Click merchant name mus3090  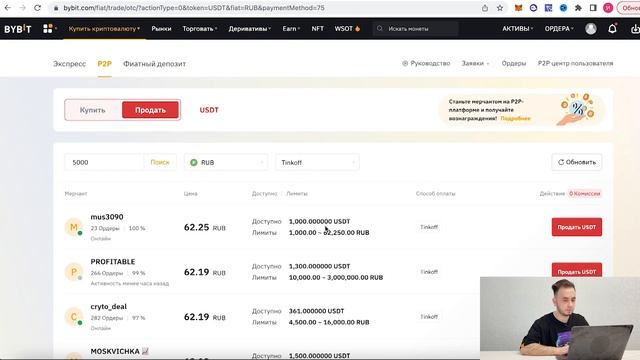tap(107, 217)
